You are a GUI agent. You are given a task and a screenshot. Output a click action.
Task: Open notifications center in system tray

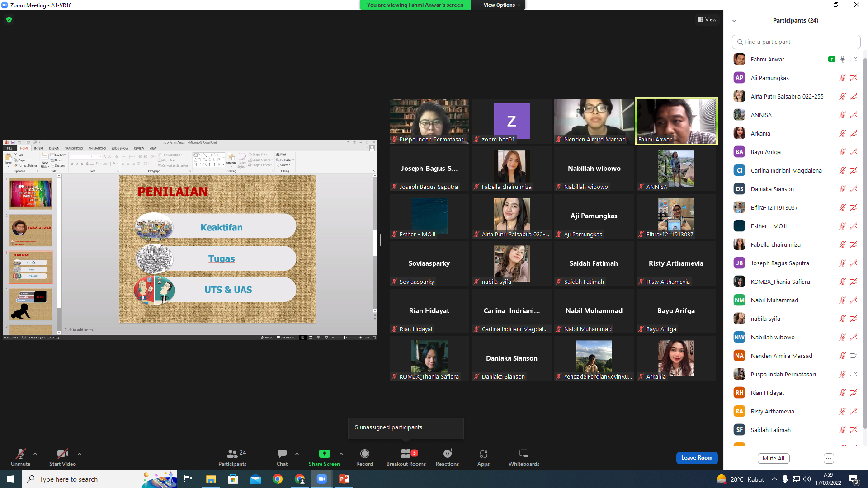854,479
